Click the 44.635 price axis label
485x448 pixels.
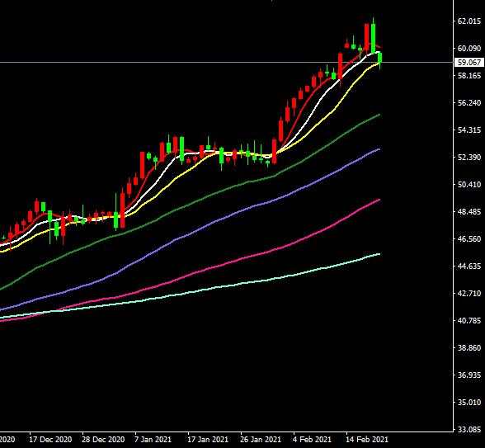tap(469, 266)
